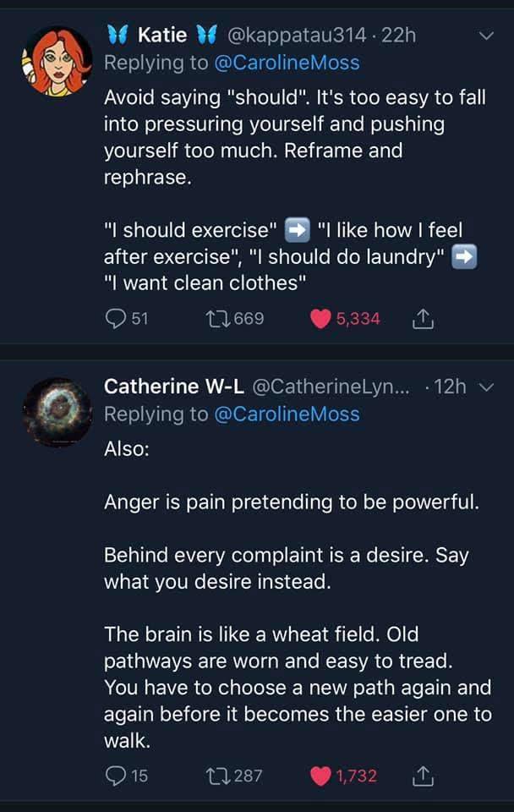The image size is (514, 812).
Task: Open tweet text starting "Anger is pain"
Action: pos(292,502)
